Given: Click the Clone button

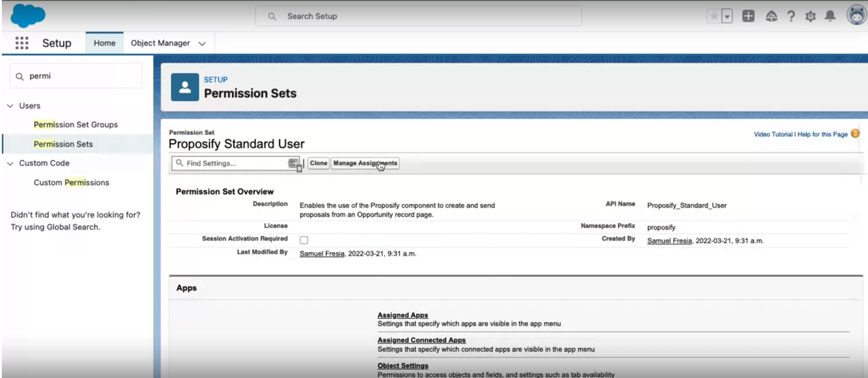Looking at the screenshot, I should coord(319,163).
